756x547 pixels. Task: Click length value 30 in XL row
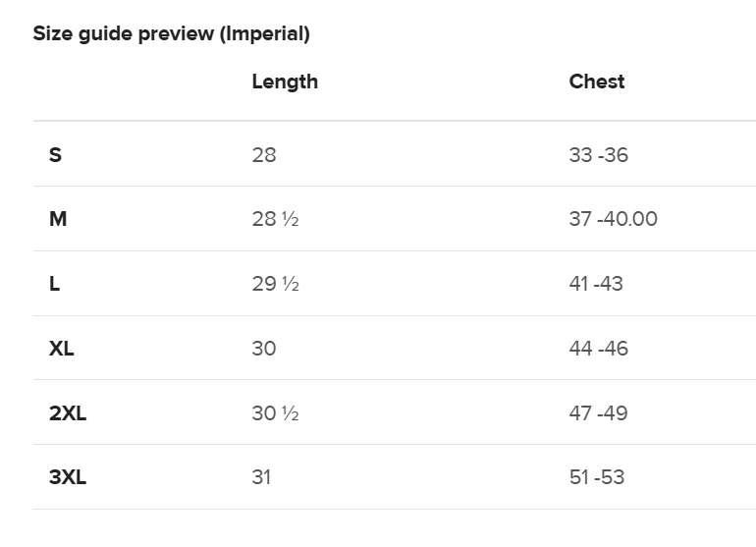pos(264,349)
